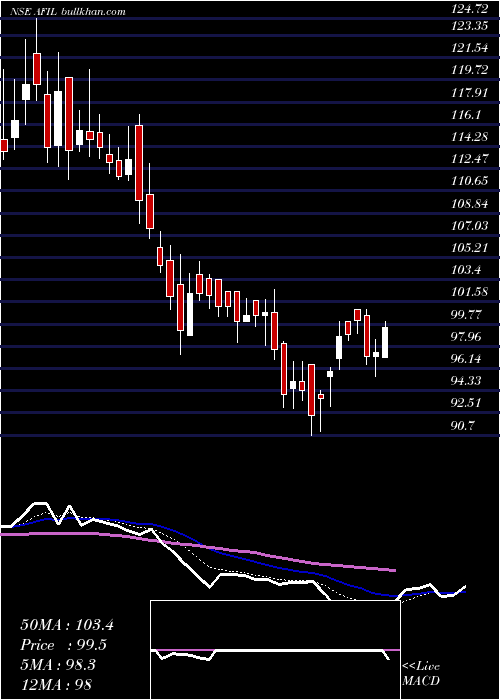500x700 pixels.
Task: Click the 103.4 price axis label
Action: click(x=467, y=270)
